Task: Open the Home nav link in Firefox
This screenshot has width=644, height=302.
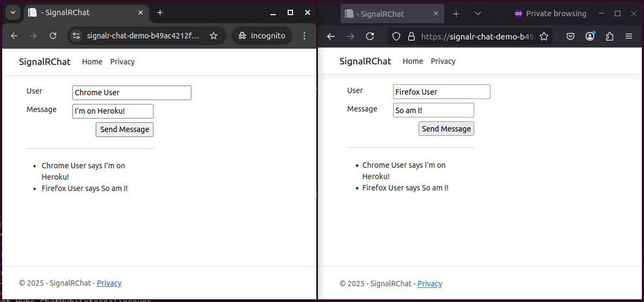Action: pyautogui.click(x=413, y=61)
